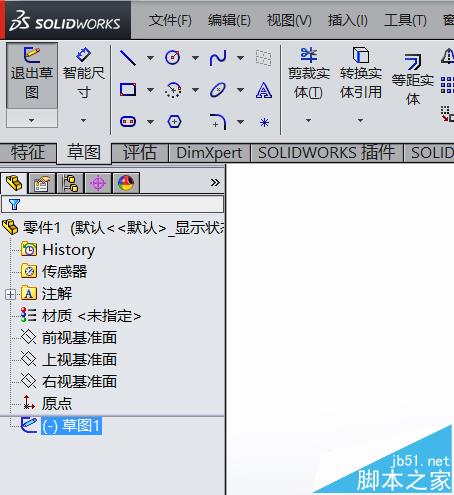
Task: Open the 插入(I) menu
Action: point(348,21)
